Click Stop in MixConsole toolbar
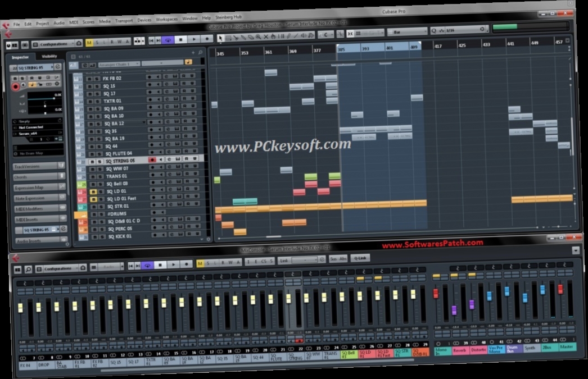This screenshot has height=379, width=588. coord(160,265)
